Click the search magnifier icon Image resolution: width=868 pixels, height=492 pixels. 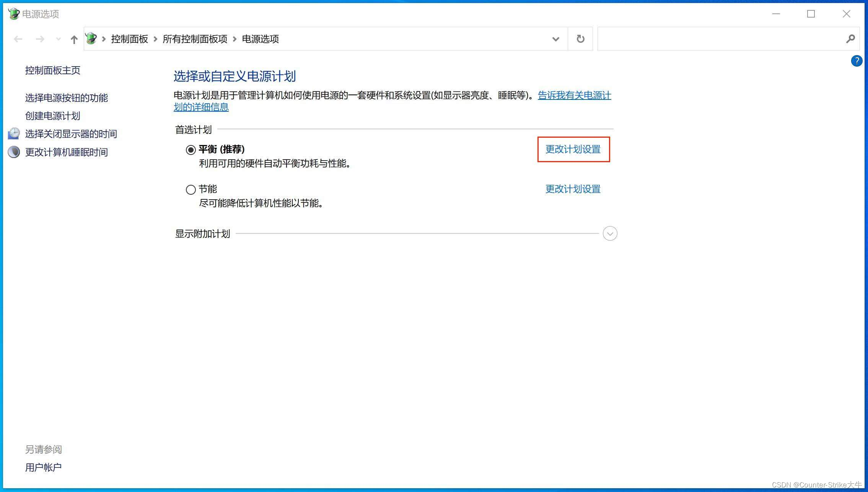point(850,39)
